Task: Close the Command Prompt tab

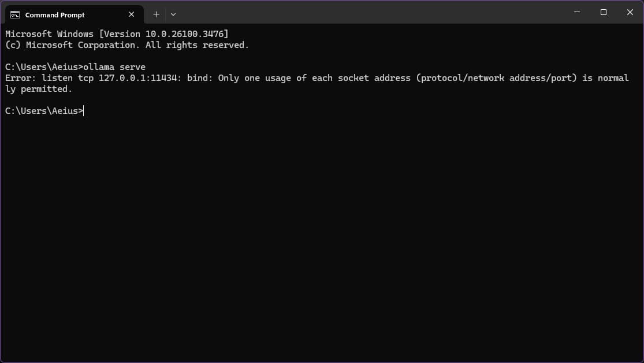Action: (132, 14)
